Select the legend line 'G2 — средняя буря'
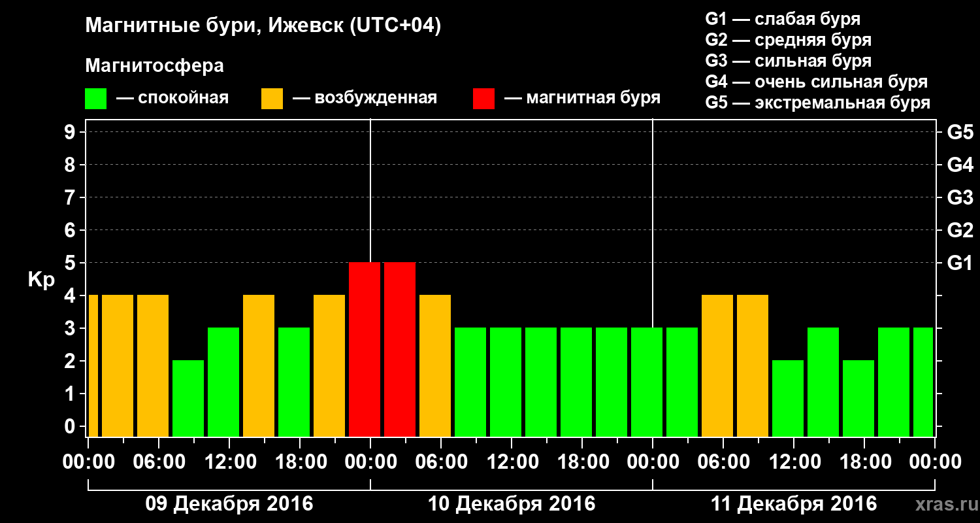Image resolution: width=980 pixels, height=523 pixels. tap(788, 40)
